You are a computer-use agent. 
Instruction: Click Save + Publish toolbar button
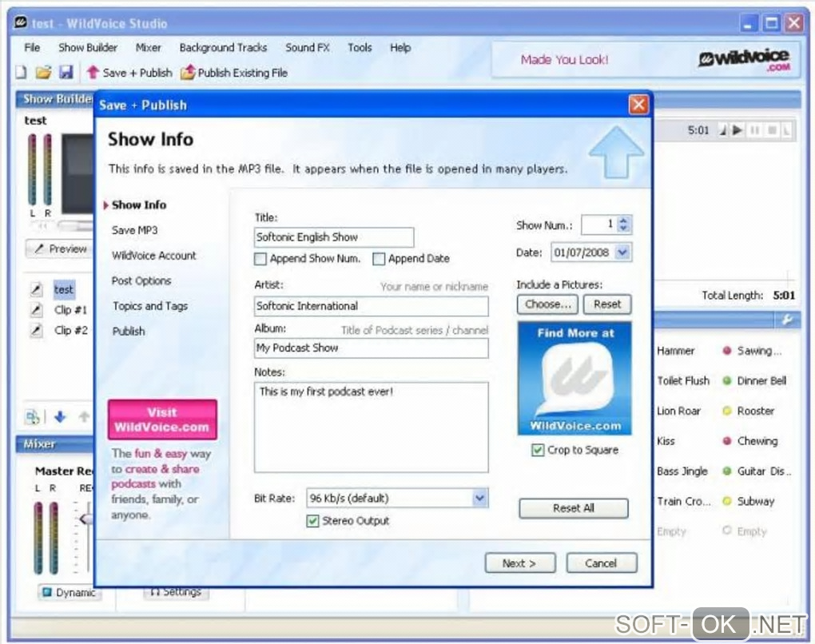click(x=129, y=73)
